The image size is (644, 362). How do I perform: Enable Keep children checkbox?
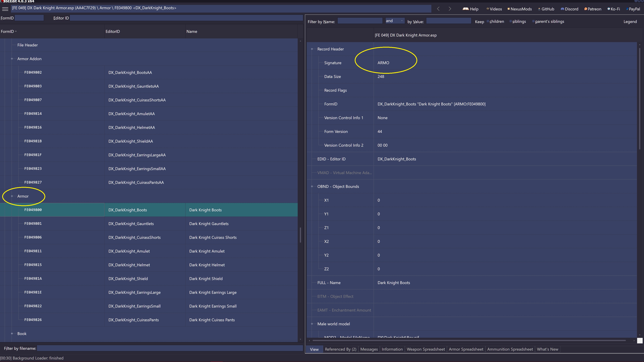(x=488, y=21)
